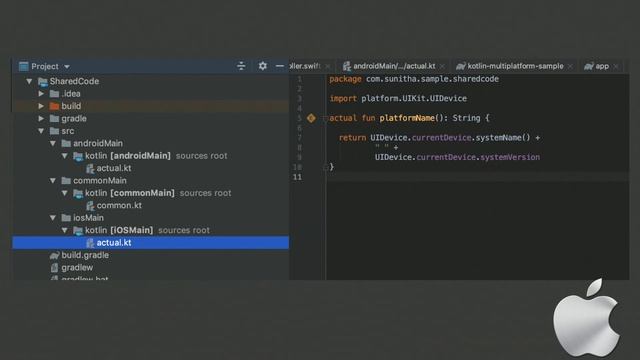The height and width of the screenshot is (360, 640).
Task: Click the Project panel window icon
Action: pos(24,66)
